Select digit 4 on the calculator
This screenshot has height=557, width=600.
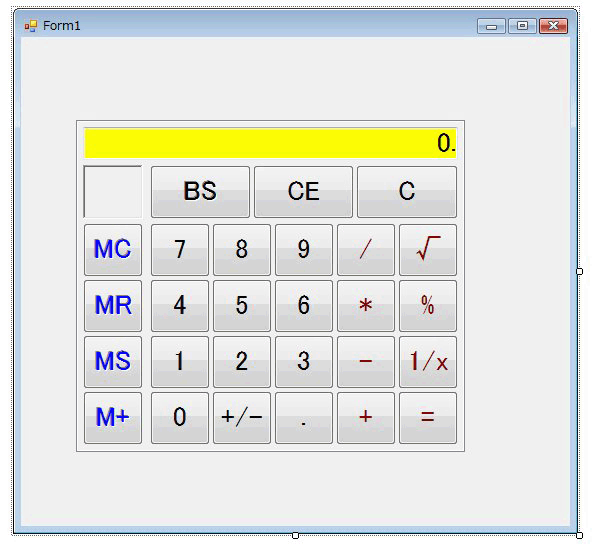(x=180, y=306)
